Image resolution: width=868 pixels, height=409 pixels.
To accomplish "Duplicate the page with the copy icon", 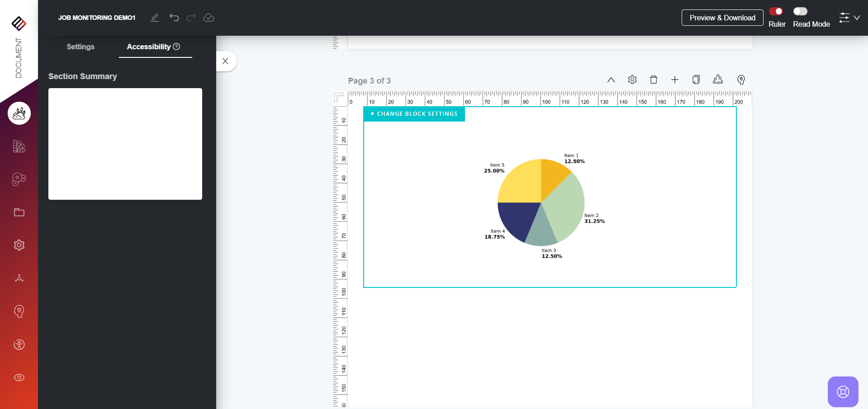I will pyautogui.click(x=696, y=80).
